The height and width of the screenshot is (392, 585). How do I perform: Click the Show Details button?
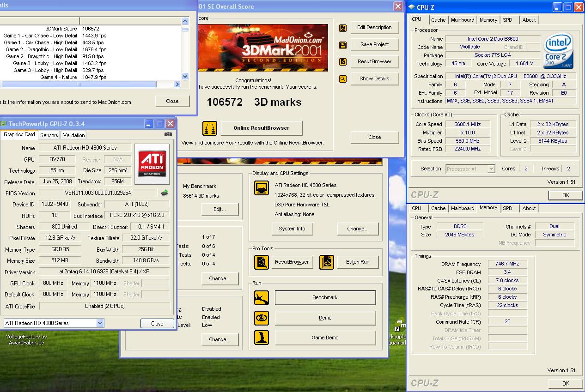374,79
